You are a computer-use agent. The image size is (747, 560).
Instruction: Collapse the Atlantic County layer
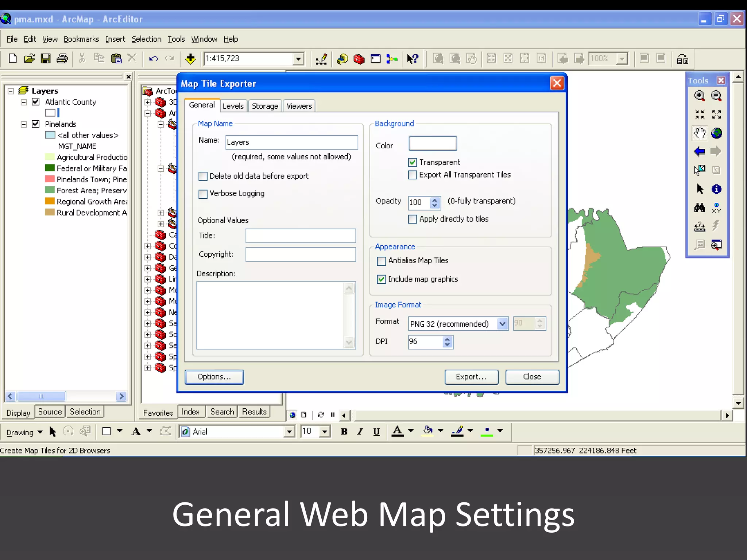point(24,102)
